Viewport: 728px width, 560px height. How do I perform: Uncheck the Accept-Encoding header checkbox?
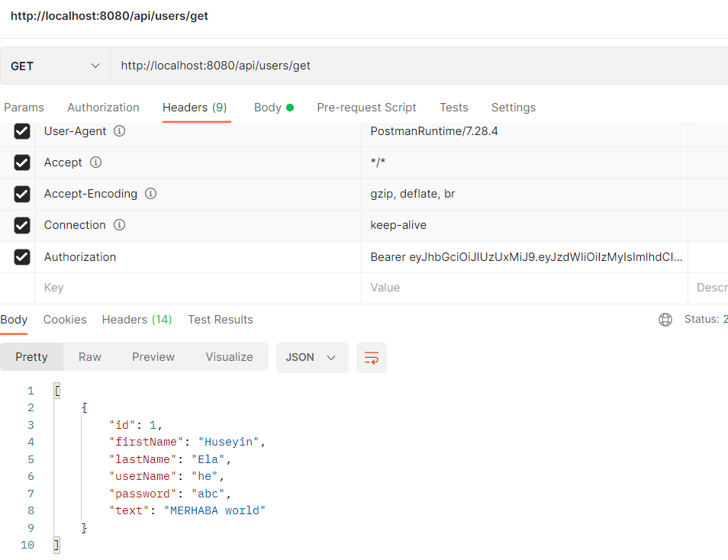pyautogui.click(x=22, y=194)
